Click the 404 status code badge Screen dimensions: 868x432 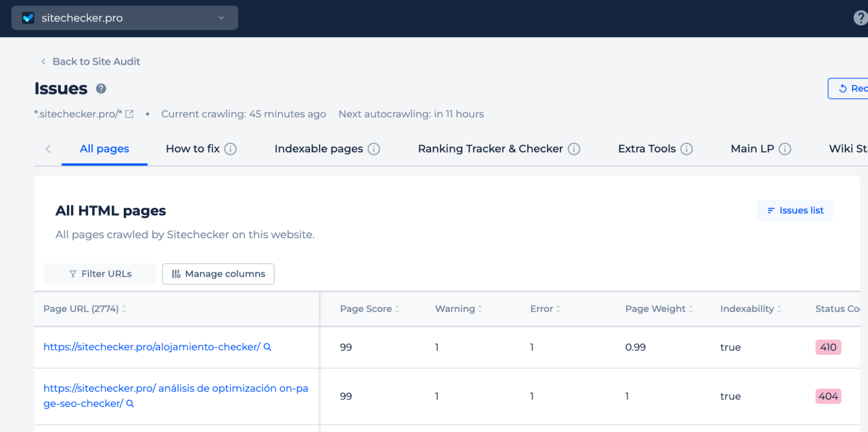pyautogui.click(x=828, y=396)
